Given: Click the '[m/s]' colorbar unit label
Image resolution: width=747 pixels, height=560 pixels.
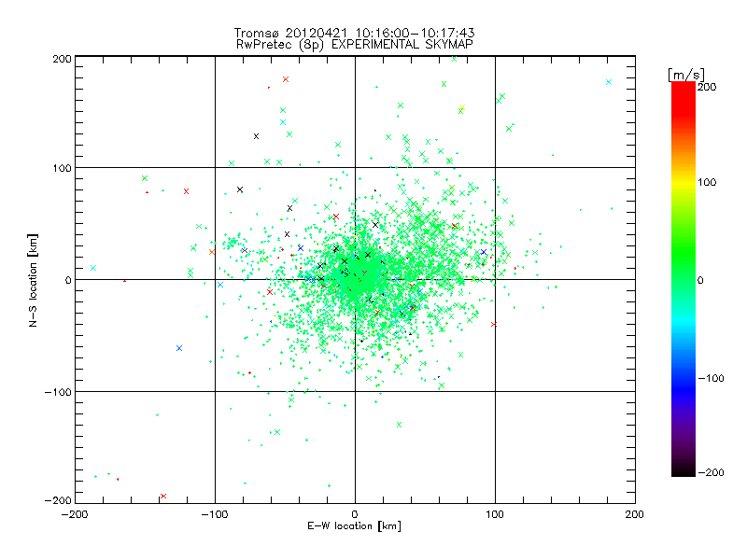Looking at the screenshot, I should (686, 75).
